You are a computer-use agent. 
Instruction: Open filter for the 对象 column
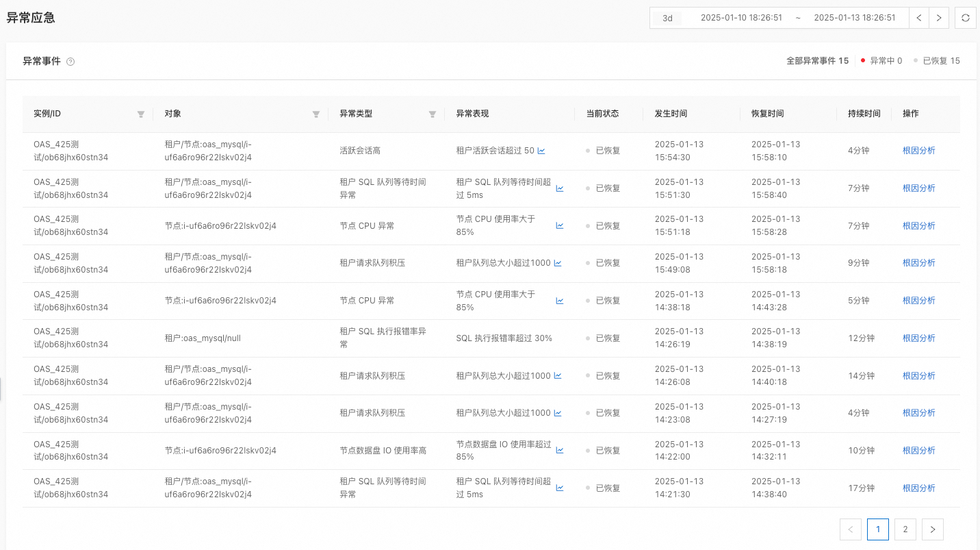click(x=316, y=114)
